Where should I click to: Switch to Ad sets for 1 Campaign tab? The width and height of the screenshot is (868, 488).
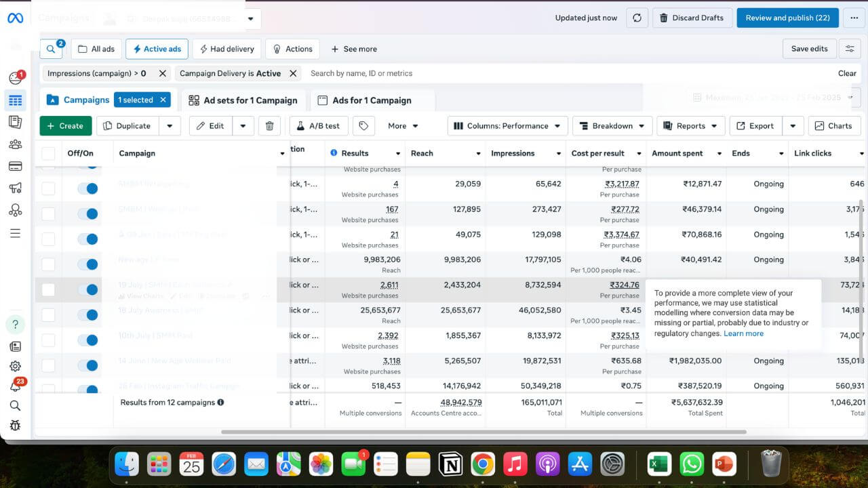point(243,100)
